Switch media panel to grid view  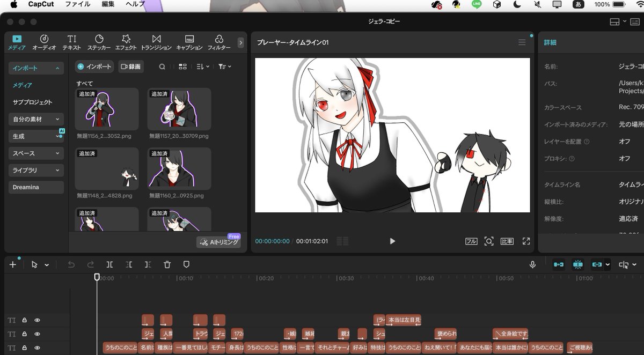pyautogui.click(x=182, y=66)
